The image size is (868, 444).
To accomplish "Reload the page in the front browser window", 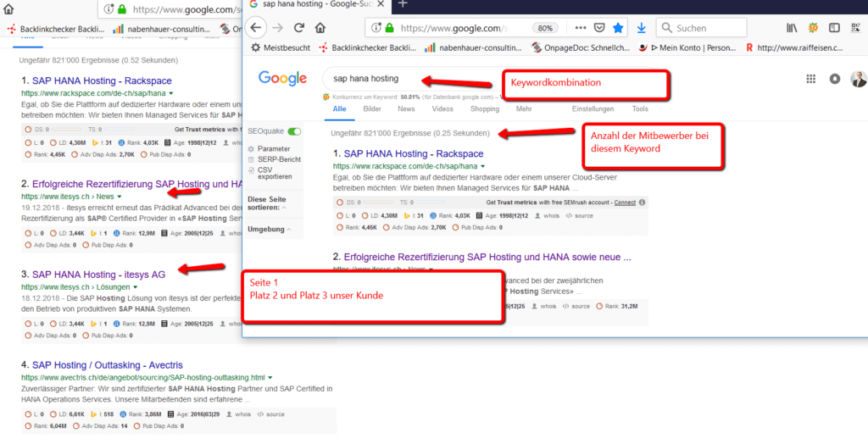I will pyautogui.click(x=298, y=27).
